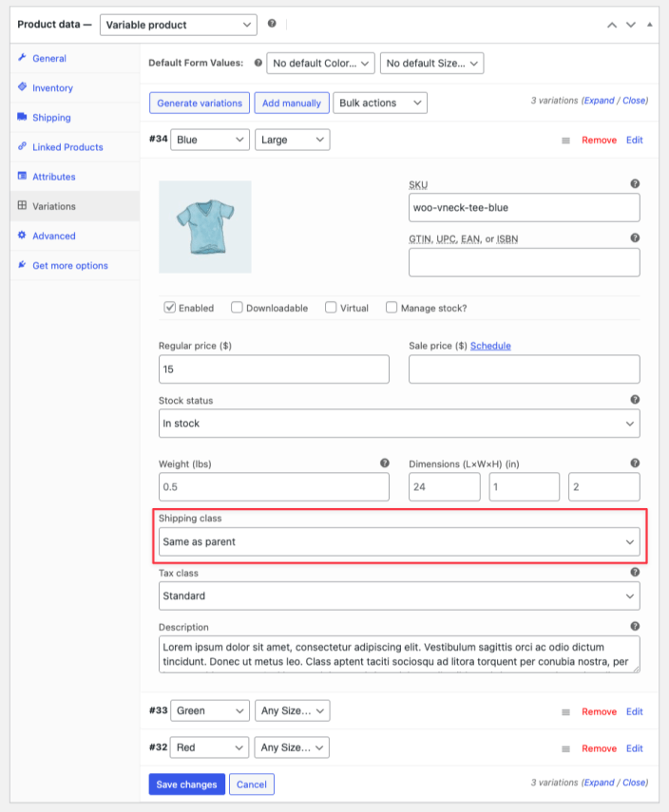Screen dimensions: 669x812
Task: Open the Variable product type dropdown
Action: 178,25
